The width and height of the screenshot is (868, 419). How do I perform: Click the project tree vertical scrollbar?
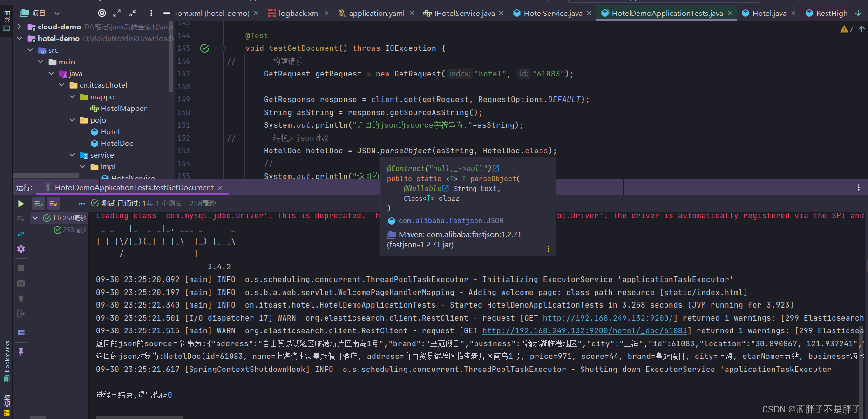coord(171,56)
